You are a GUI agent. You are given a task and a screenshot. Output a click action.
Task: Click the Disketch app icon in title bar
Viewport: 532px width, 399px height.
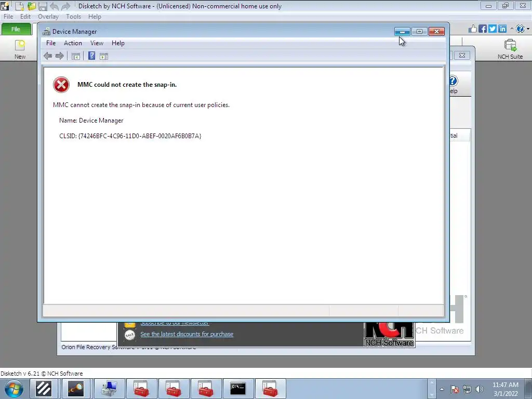click(x=5, y=6)
